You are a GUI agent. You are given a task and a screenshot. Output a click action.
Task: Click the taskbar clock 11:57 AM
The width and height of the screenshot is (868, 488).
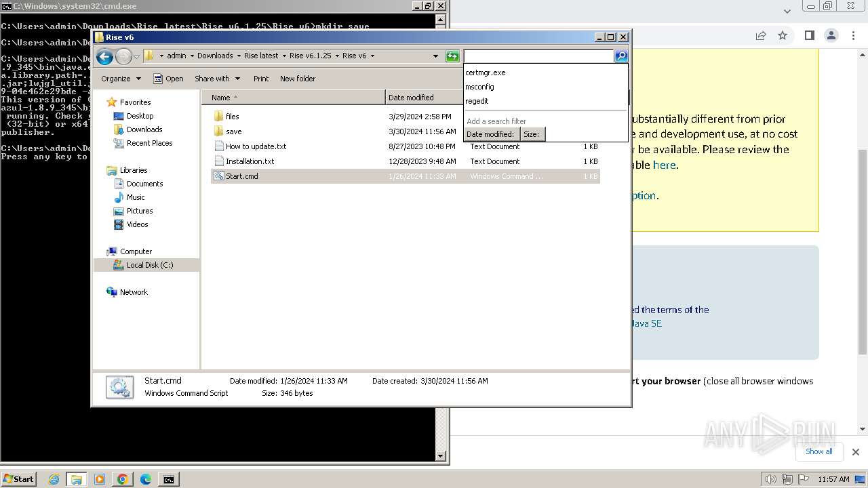pyautogui.click(x=833, y=479)
